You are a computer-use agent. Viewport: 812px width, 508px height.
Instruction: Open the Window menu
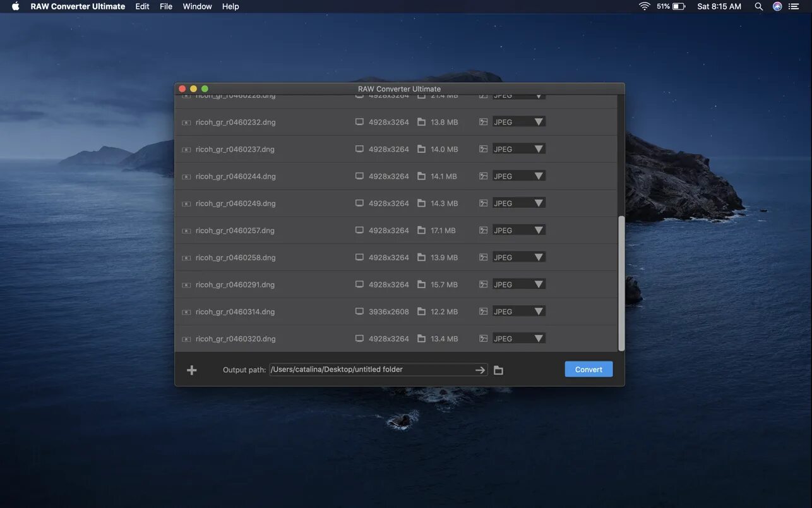(x=197, y=6)
